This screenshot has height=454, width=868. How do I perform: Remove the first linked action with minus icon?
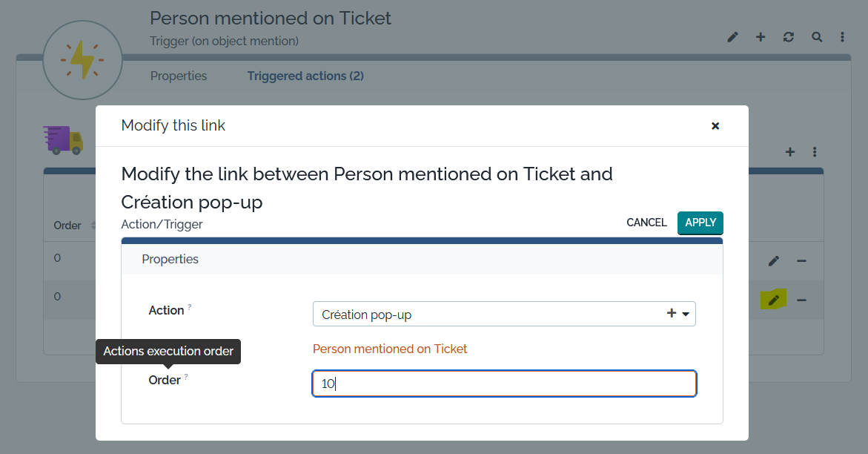801,261
